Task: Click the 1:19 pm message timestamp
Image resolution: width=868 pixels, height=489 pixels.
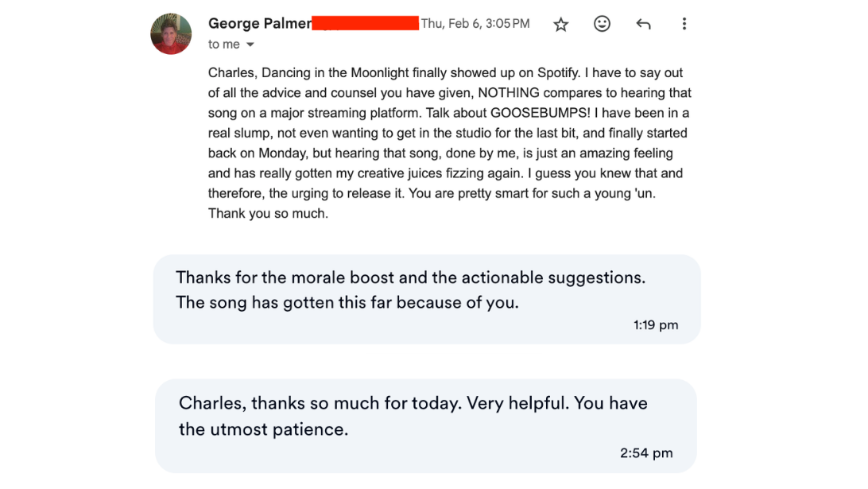Action: point(656,324)
